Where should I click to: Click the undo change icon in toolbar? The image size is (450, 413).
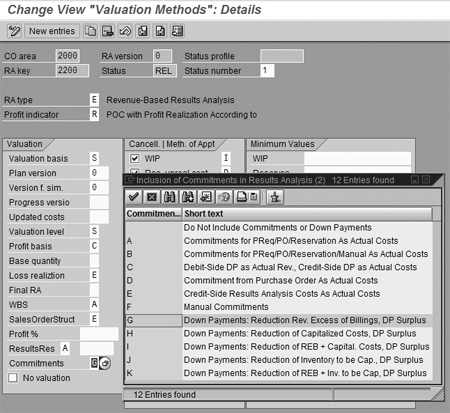click(x=125, y=31)
